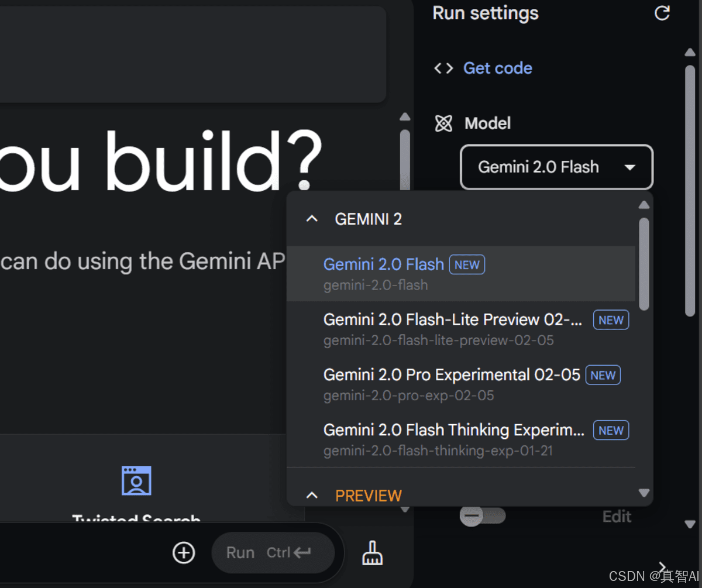Click the Model hexagon icon in Run settings
The height and width of the screenshot is (588, 702).
pos(443,123)
